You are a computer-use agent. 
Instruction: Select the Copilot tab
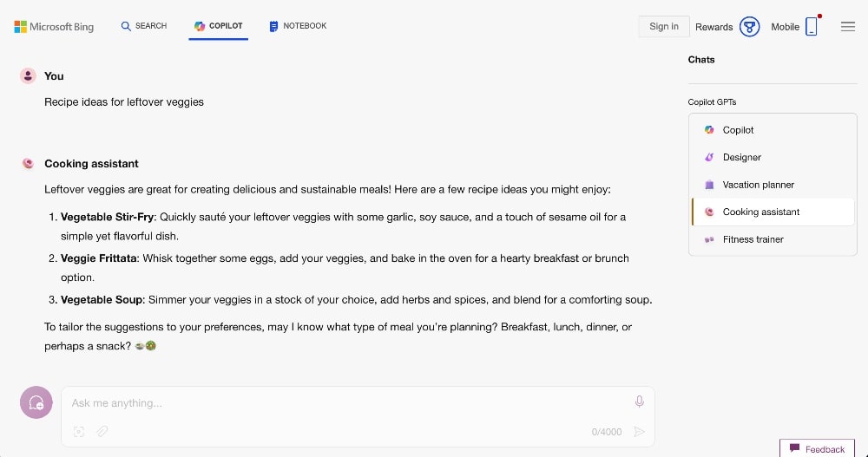(218, 26)
